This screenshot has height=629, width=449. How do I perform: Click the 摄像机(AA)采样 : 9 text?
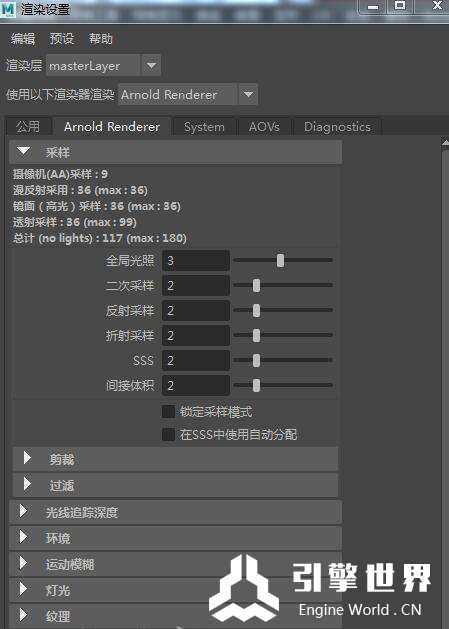[x=60, y=174]
